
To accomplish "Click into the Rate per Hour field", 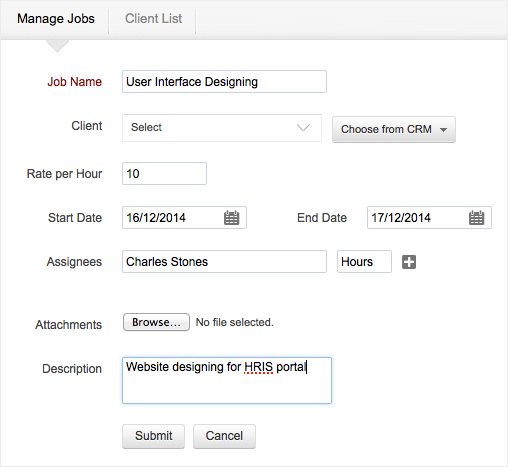I will coord(164,173).
